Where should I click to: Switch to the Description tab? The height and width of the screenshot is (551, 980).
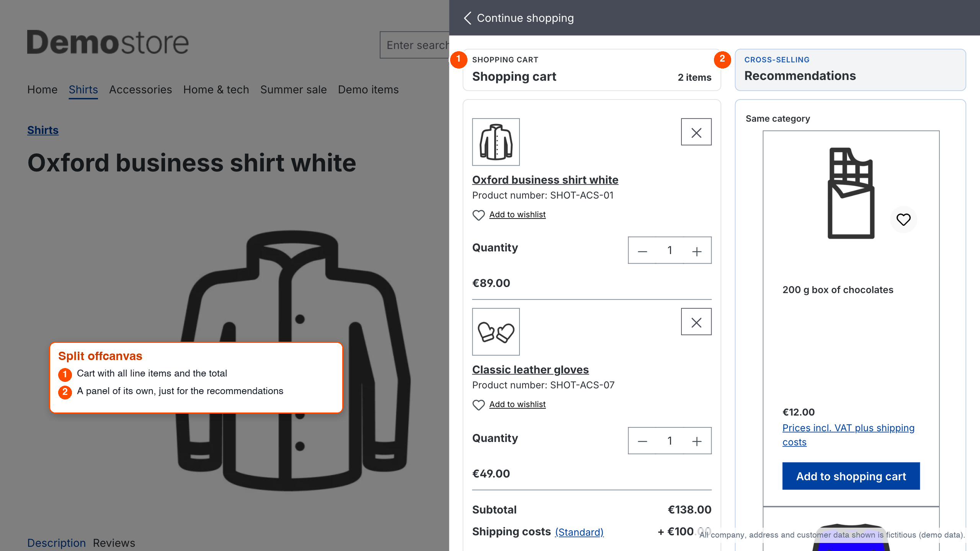(56, 543)
